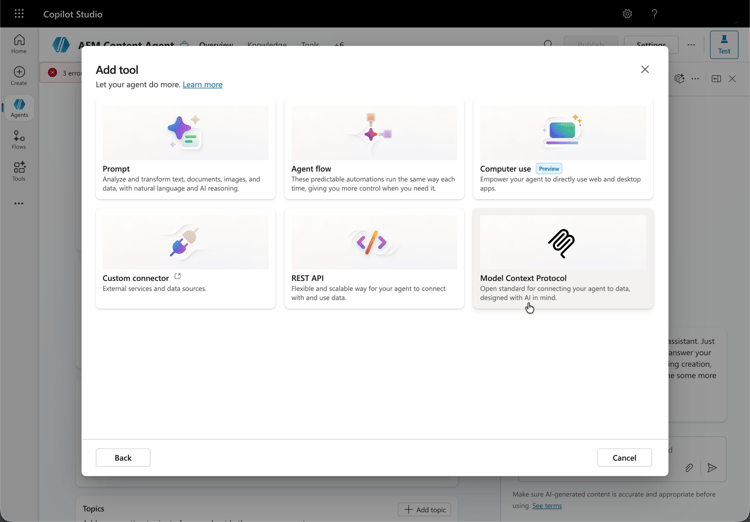Attach a file in test chat
750x522 pixels.
pos(689,467)
